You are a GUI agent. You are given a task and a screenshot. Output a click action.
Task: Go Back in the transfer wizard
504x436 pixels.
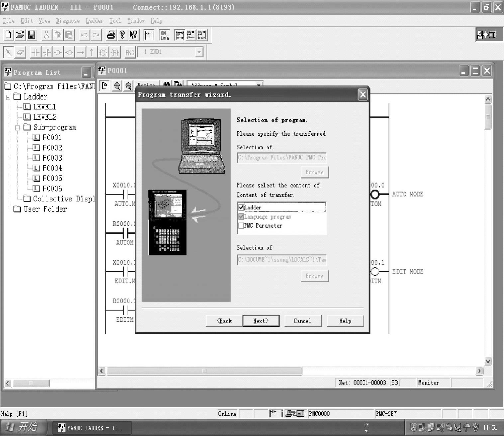pyautogui.click(x=224, y=321)
